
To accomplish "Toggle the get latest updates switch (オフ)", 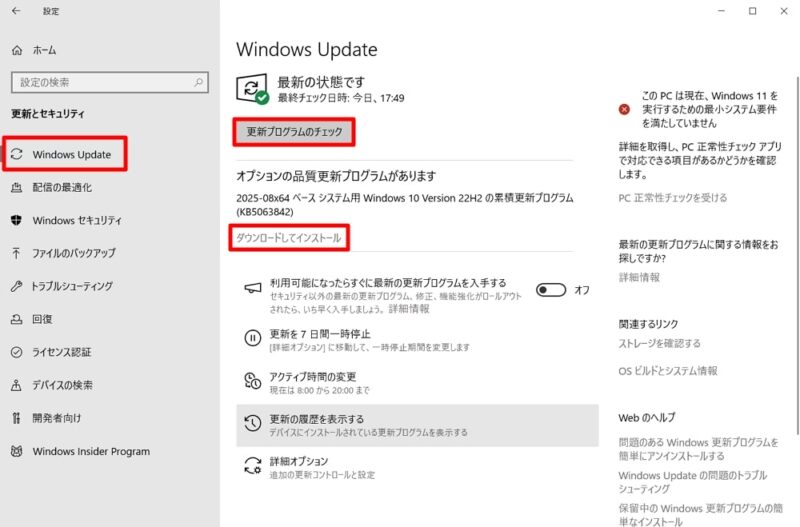I will (x=551, y=290).
